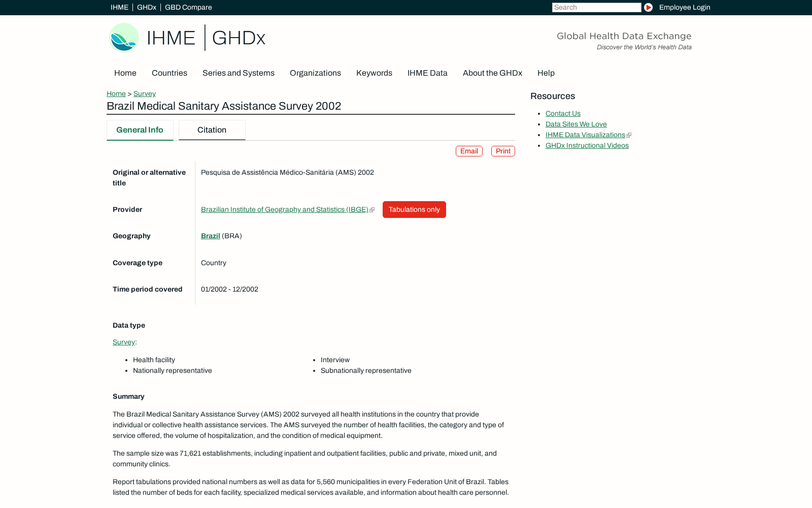Open About the GHDx menu item
Screen dimensions: 812x508
(492, 73)
